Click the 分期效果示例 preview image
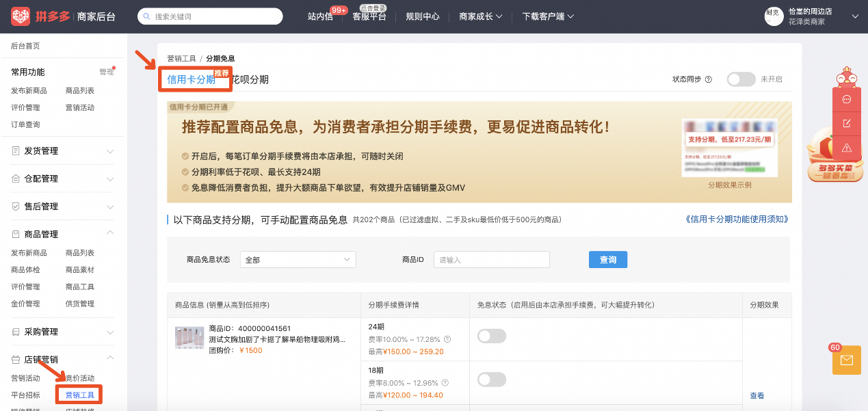 tap(729, 148)
